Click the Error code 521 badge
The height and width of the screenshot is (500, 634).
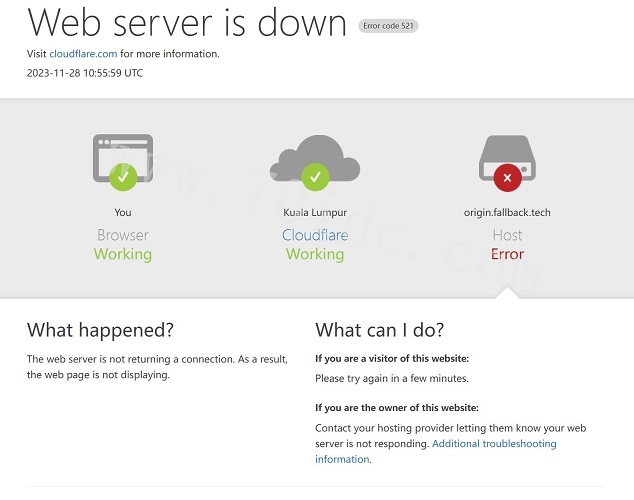tap(388, 26)
